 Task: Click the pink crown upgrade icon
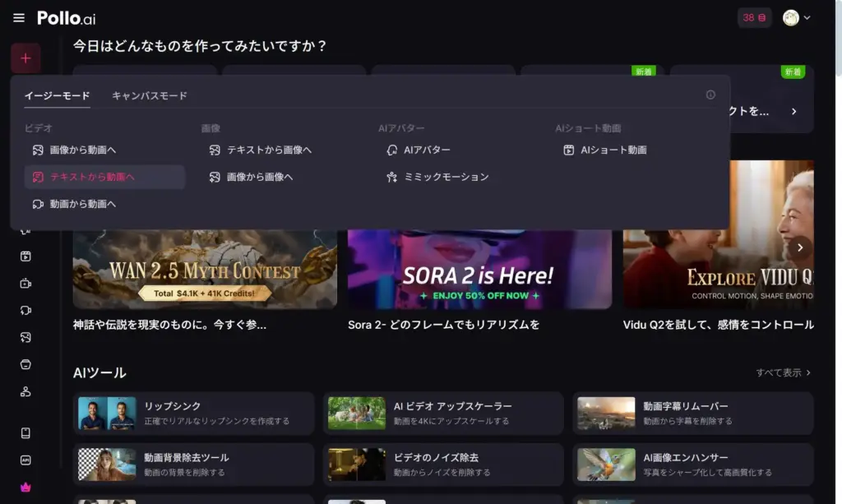coord(25,488)
